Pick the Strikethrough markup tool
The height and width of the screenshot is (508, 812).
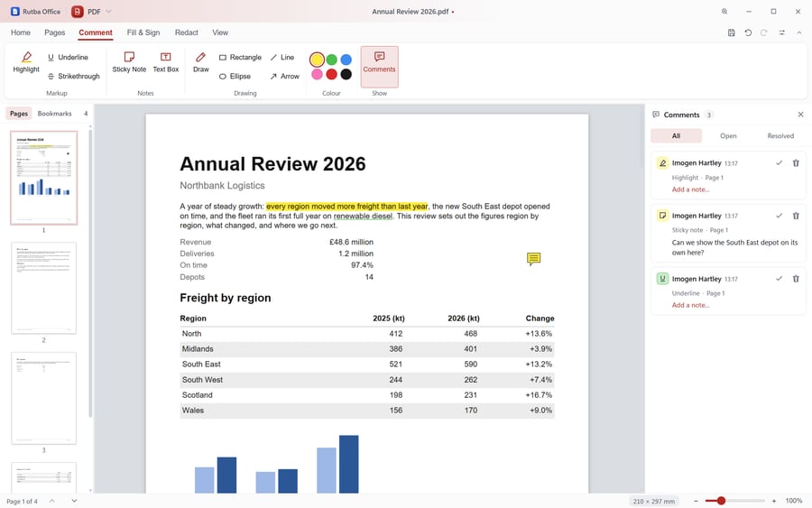[74, 76]
